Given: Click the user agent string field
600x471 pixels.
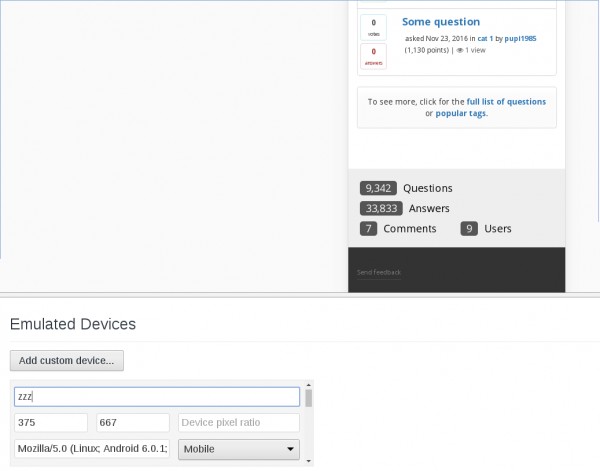Looking at the screenshot, I should point(92,449).
